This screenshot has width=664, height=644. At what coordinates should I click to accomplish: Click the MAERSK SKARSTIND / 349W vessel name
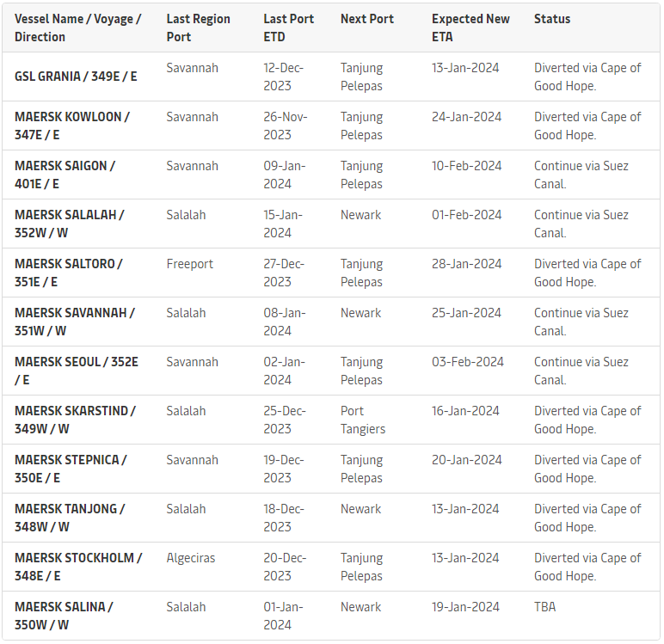click(76, 420)
